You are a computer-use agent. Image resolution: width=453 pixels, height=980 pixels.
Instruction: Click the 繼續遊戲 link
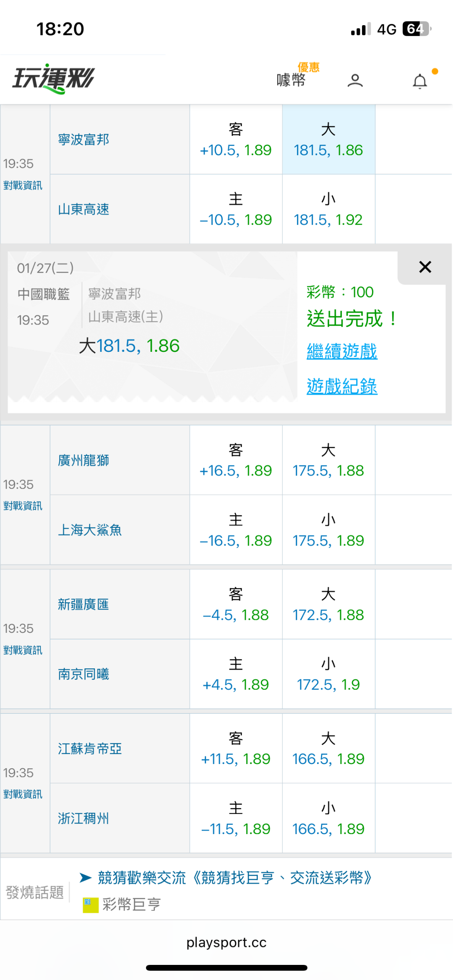pyautogui.click(x=342, y=351)
